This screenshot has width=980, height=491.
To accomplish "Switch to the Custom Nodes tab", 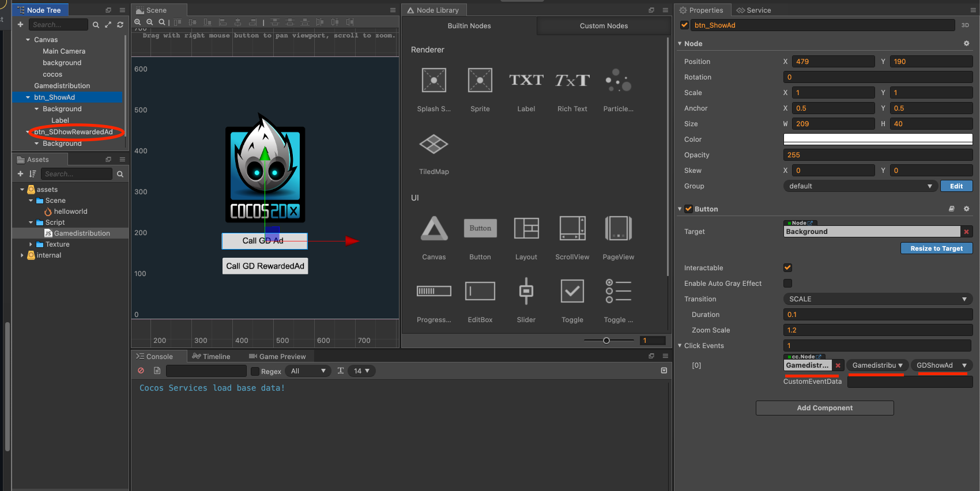I will (604, 26).
